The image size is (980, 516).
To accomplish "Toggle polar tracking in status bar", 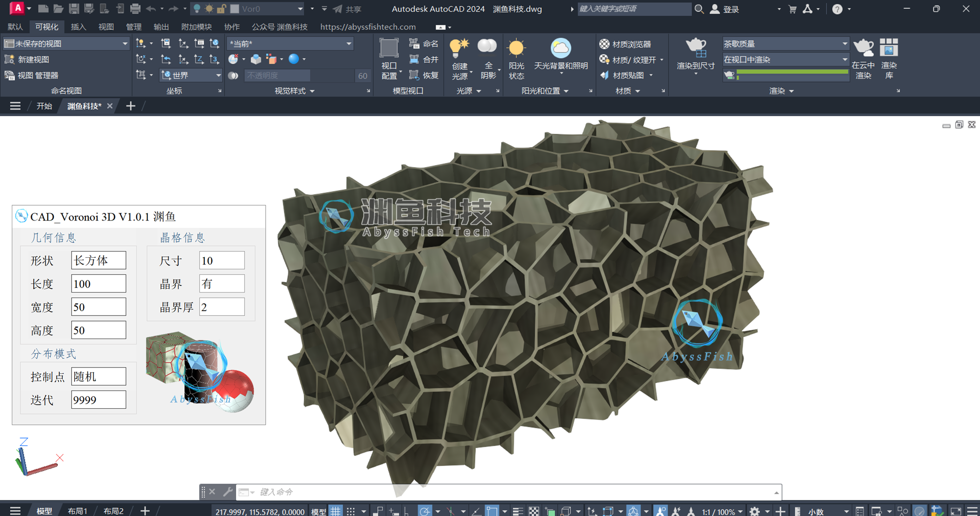I will tap(424, 511).
